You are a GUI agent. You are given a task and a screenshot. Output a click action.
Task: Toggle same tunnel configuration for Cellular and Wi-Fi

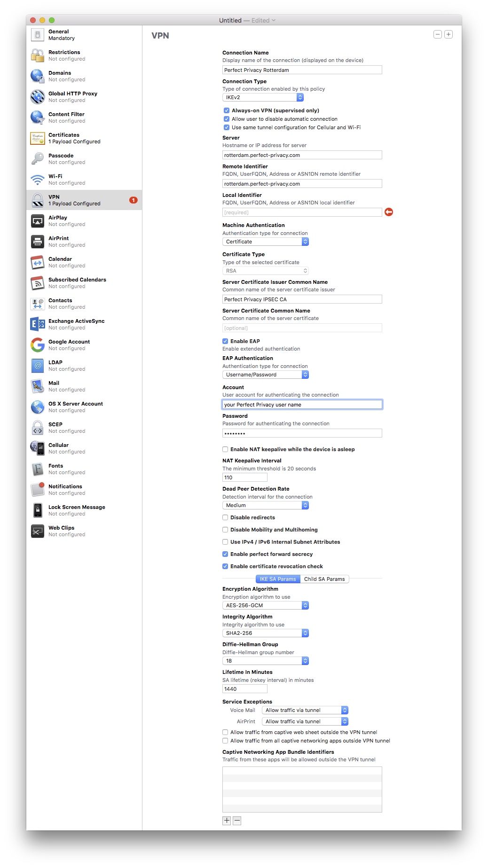click(x=227, y=127)
